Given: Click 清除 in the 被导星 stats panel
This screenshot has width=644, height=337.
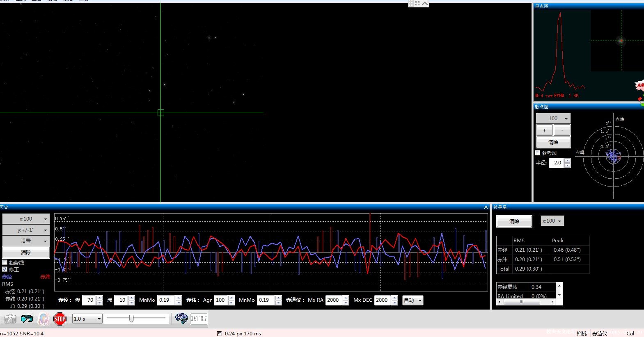Looking at the screenshot, I should point(514,221).
